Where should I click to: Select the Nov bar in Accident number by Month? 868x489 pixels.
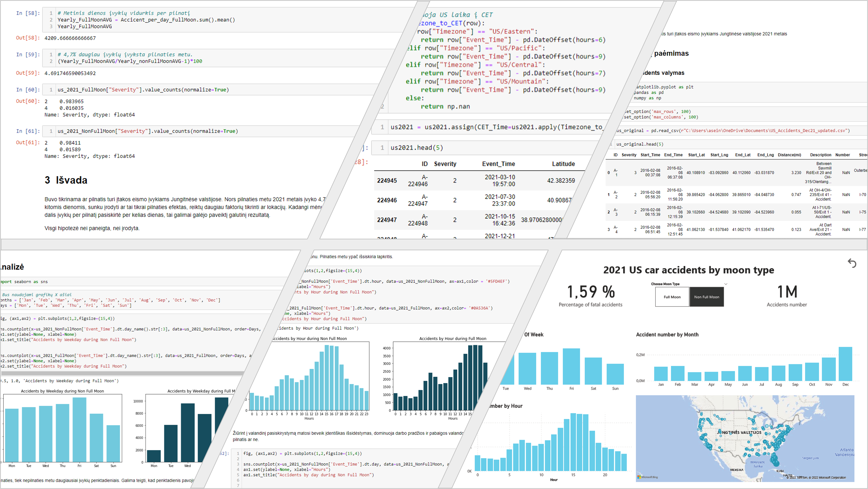coord(829,369)
